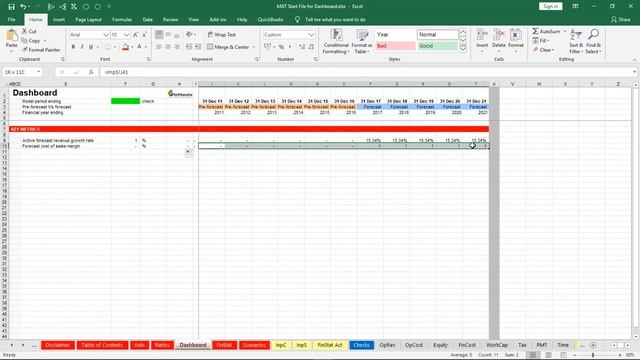Toggle right text alignment

click(x=177, y=47)
